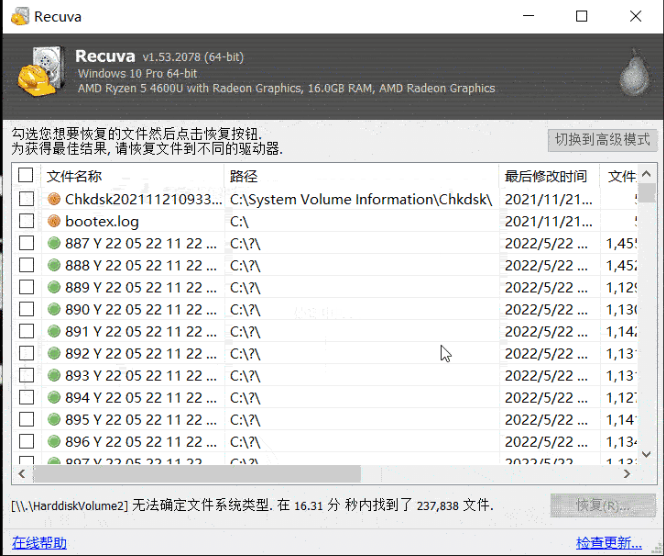Screen dimensions: 664x556
Task: Click the Piriform pear logo
Action: [634, 72]
